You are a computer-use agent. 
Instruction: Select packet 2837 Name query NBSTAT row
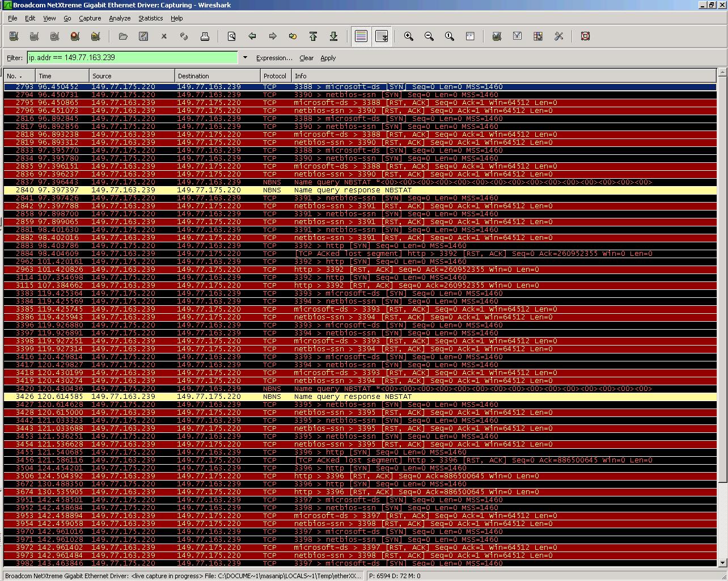click(360, 182)
